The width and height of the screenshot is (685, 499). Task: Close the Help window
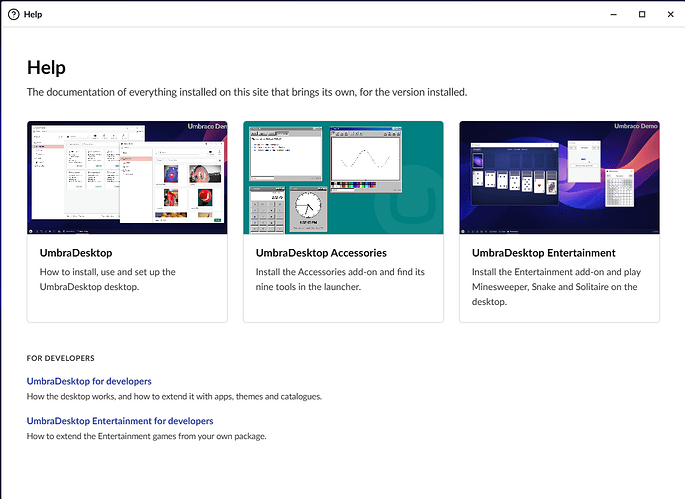[671, 14]
